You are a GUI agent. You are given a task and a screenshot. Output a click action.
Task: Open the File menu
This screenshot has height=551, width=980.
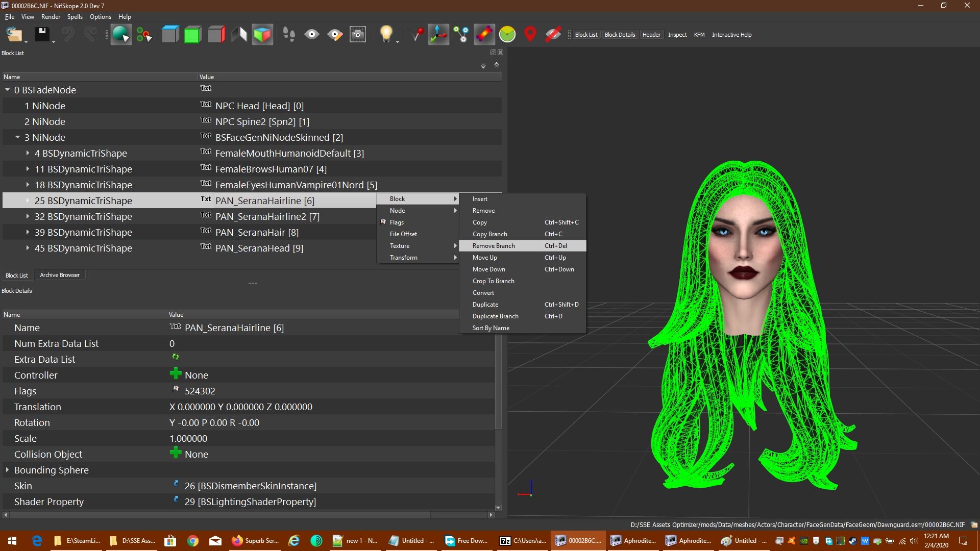[10, 17]
